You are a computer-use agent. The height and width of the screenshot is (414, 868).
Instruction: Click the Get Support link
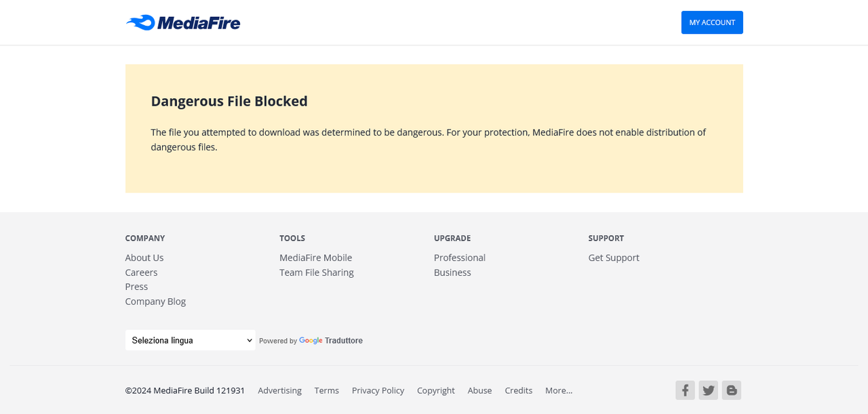(614, 257)
